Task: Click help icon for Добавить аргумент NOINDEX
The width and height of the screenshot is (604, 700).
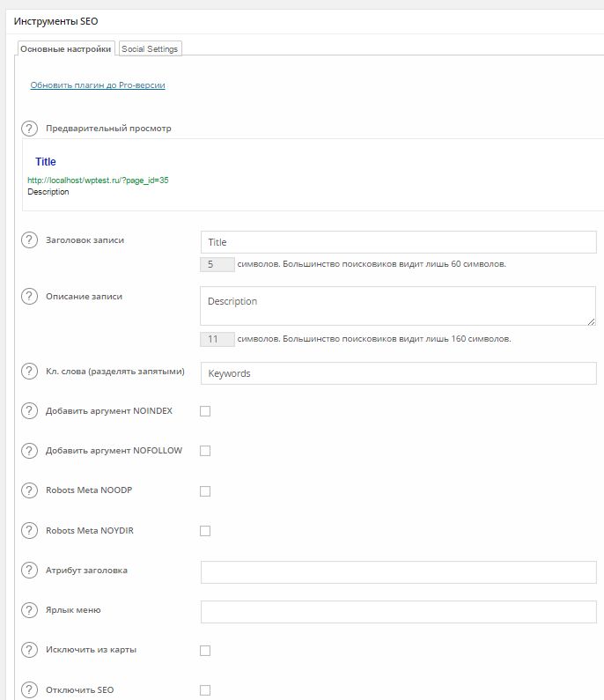Action: tap(29, 411)
